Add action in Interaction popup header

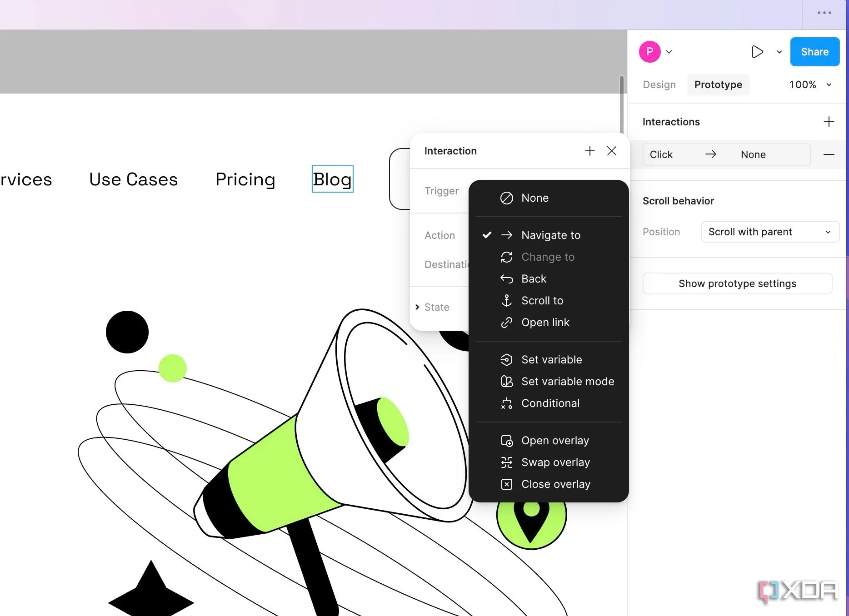pyautogui.click(x=589, y=151)
